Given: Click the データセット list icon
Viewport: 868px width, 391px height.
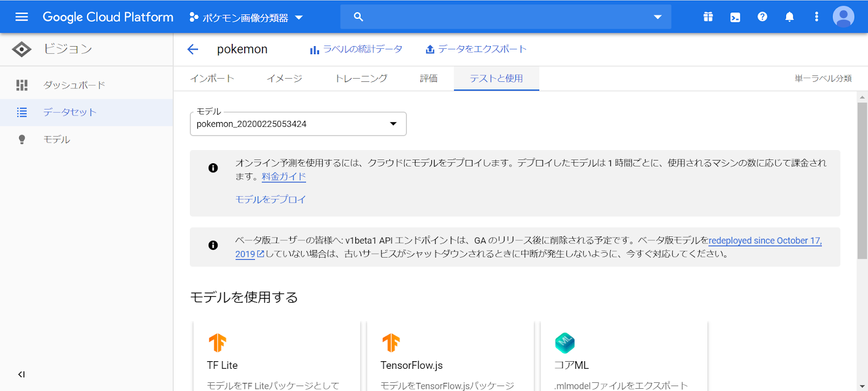Looking at the screenshot, I should click(22, 112).
